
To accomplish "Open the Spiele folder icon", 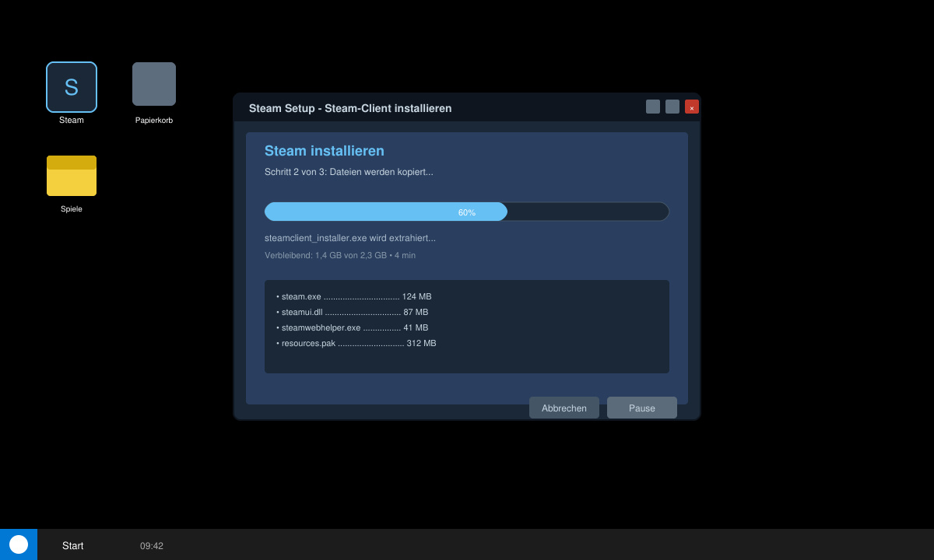I will tap(72, 176).
